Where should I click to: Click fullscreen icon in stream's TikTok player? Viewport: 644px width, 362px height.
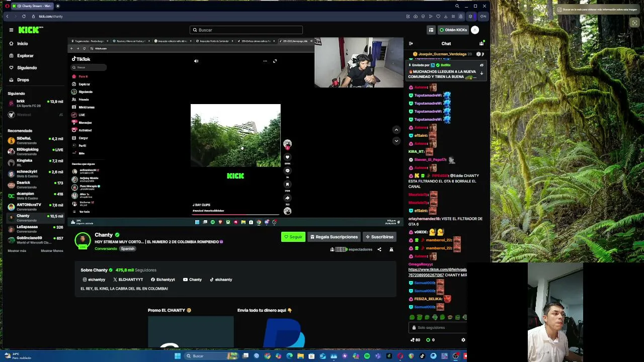[x=275, y=61]
